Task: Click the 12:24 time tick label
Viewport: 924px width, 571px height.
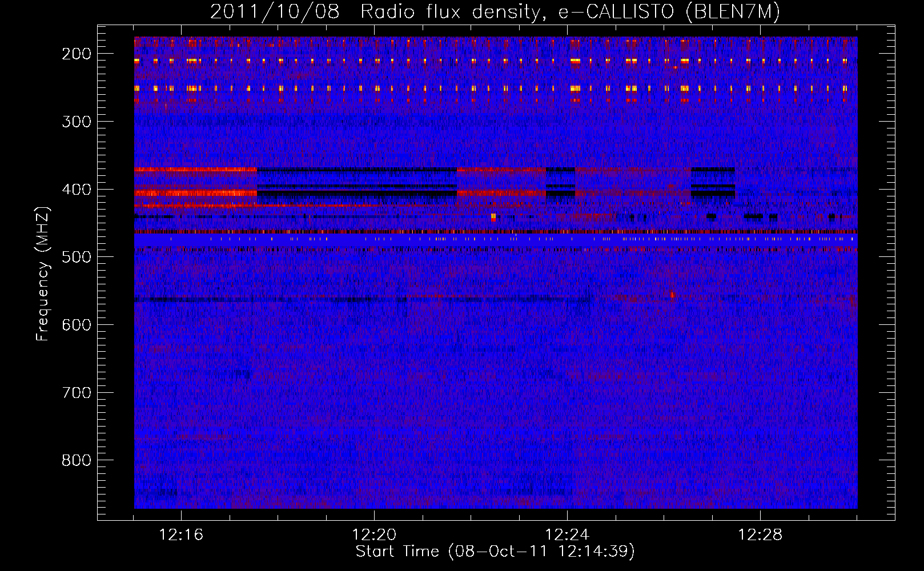Action: (567, 535)
